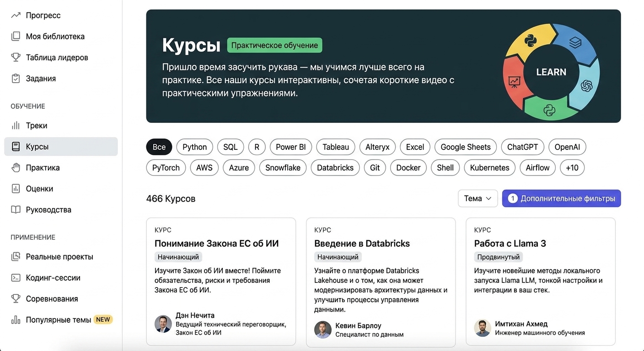The height and width of the screenshot is (351, 644).
Task: Click the open-book icon beside Руководства
Action: tap(16, 209)
